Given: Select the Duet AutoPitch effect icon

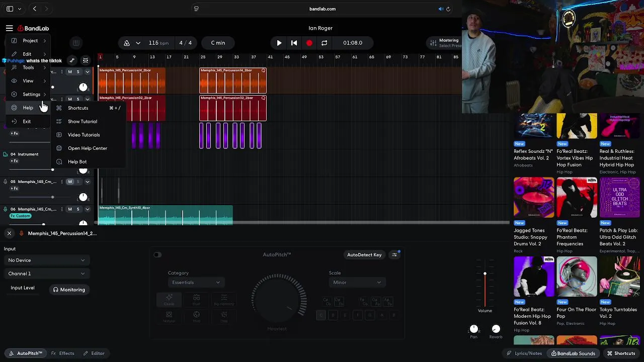Looking at the screenshot, I should [196, 300].
